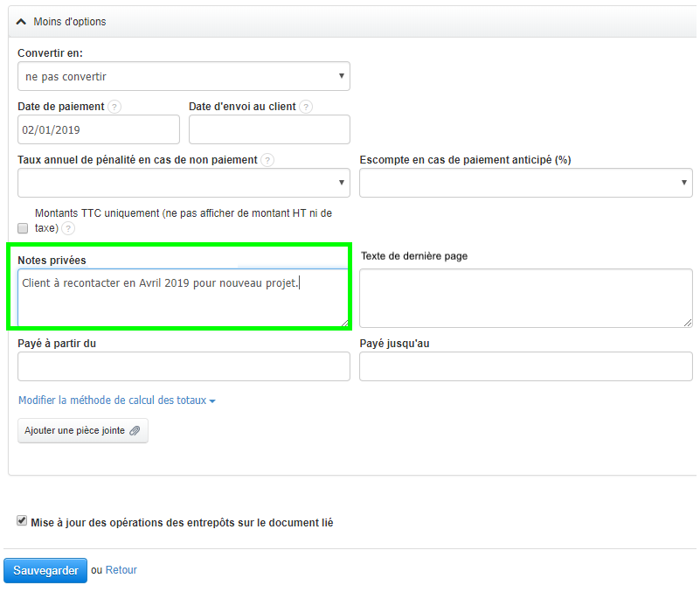700x592 pixels.
Task: Open the "Taux annuel de pénalité" dropdown
Action: (184, 183)
